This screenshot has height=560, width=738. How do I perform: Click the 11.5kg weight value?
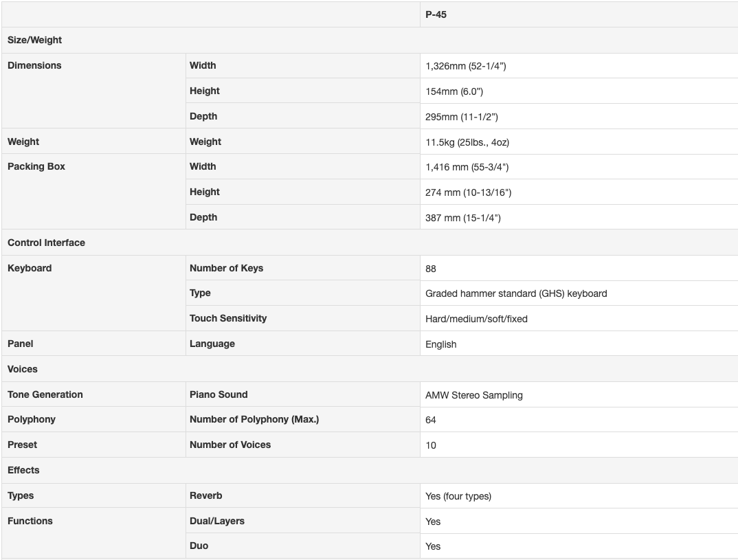tap(467, 142)
